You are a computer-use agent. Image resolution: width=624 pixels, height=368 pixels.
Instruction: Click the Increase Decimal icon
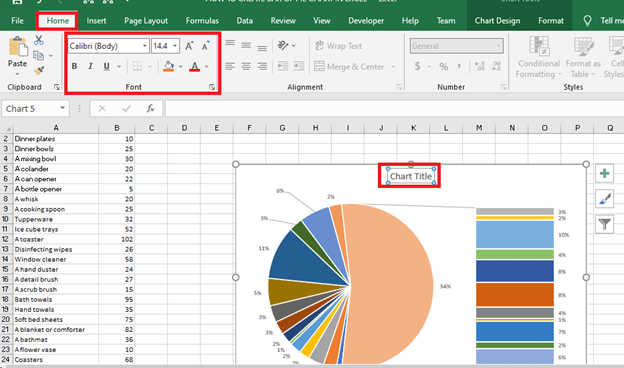click(x=480, y=66)
